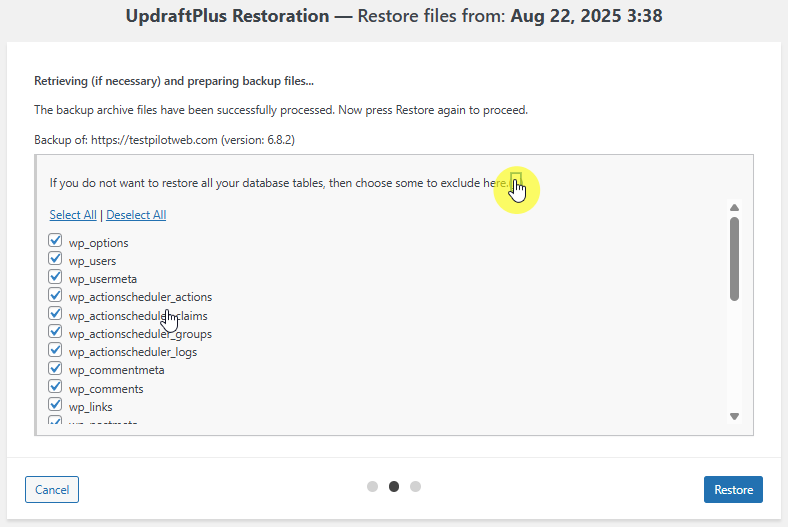Uncheck the wp_commentmeta table

[55, 369]
